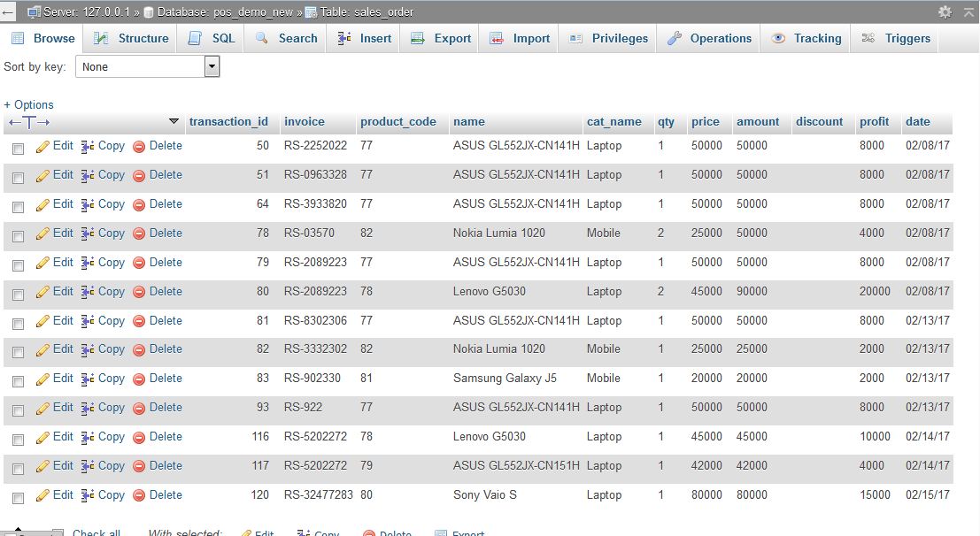Switch to the Operations tab

tap(709, 39)
